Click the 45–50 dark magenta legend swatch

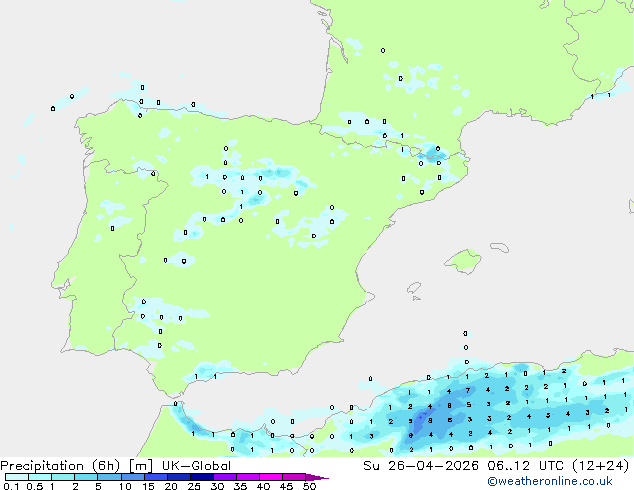294,477
